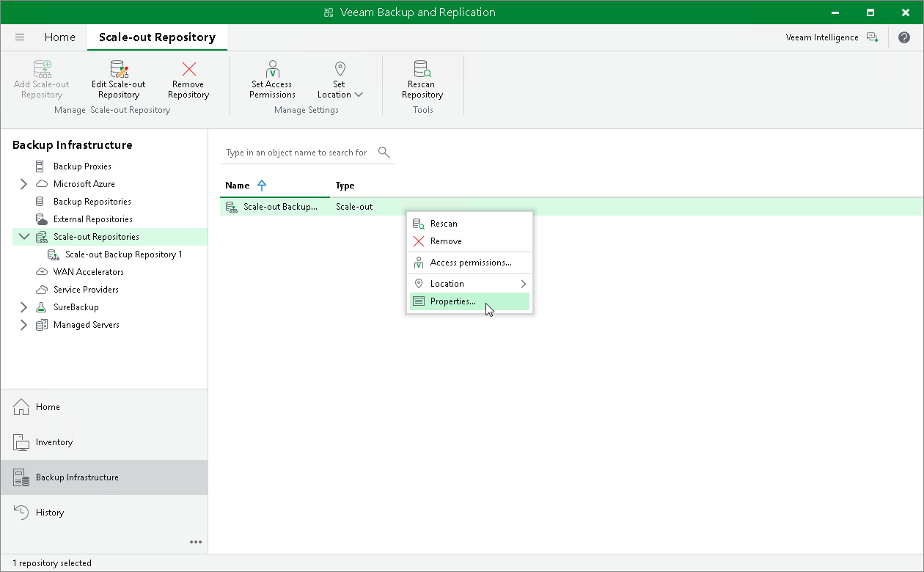924x572 pixels.
Task: Select Scale-out Repositories tree node
Action: click(x=96, y=237)
